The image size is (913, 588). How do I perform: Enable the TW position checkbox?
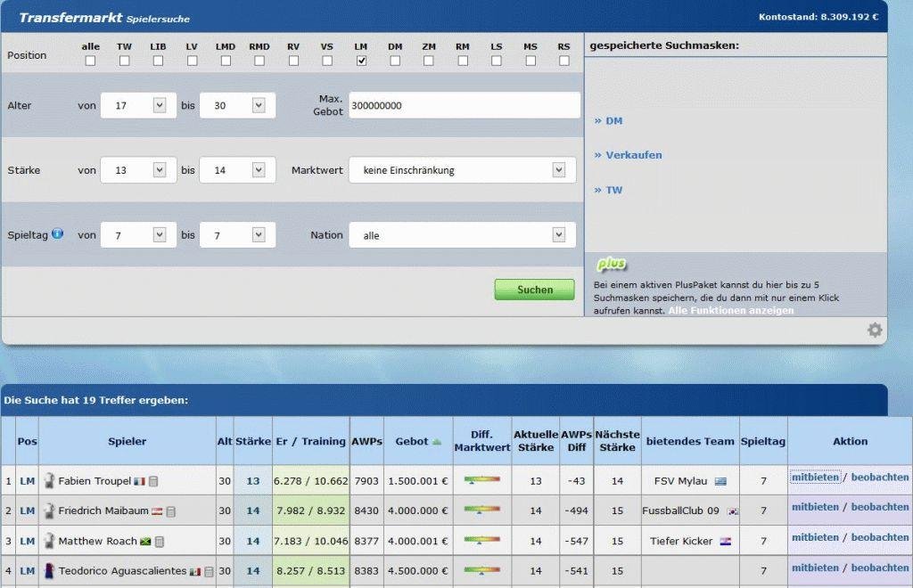[124, 61]
